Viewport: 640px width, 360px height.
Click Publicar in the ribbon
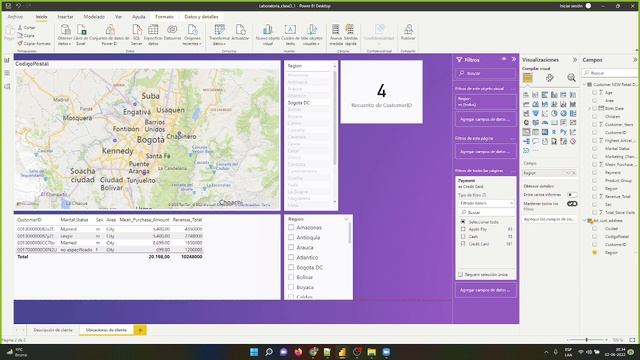click(408, 33)
